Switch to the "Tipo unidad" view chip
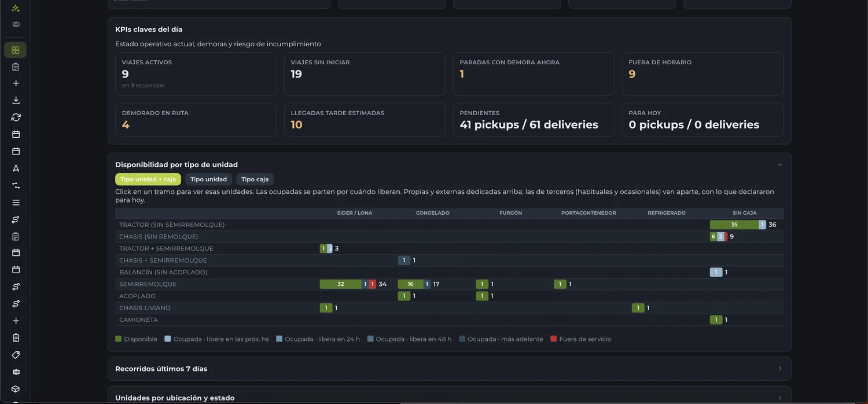The image size is (868, 404). tap(208, 179)
